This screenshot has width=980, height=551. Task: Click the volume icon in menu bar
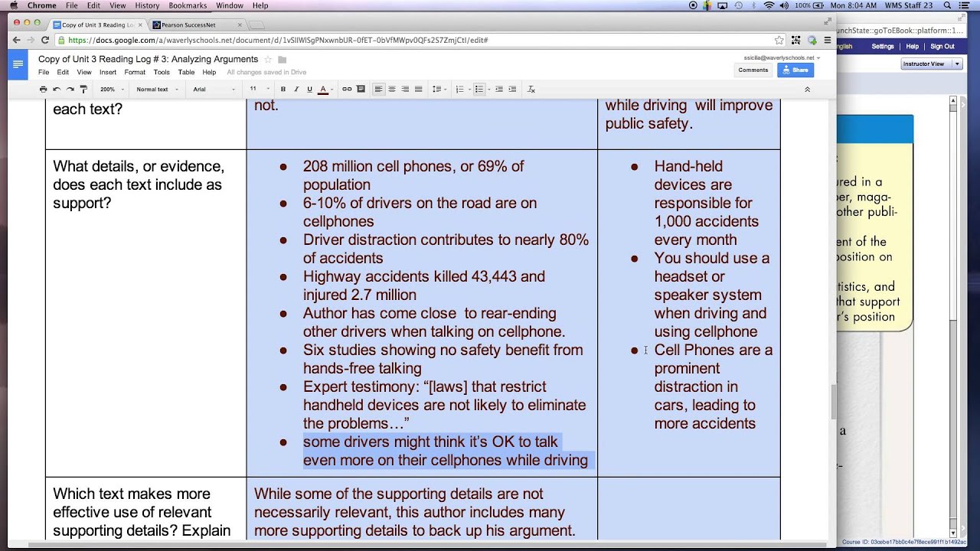[x=784, y=5]
